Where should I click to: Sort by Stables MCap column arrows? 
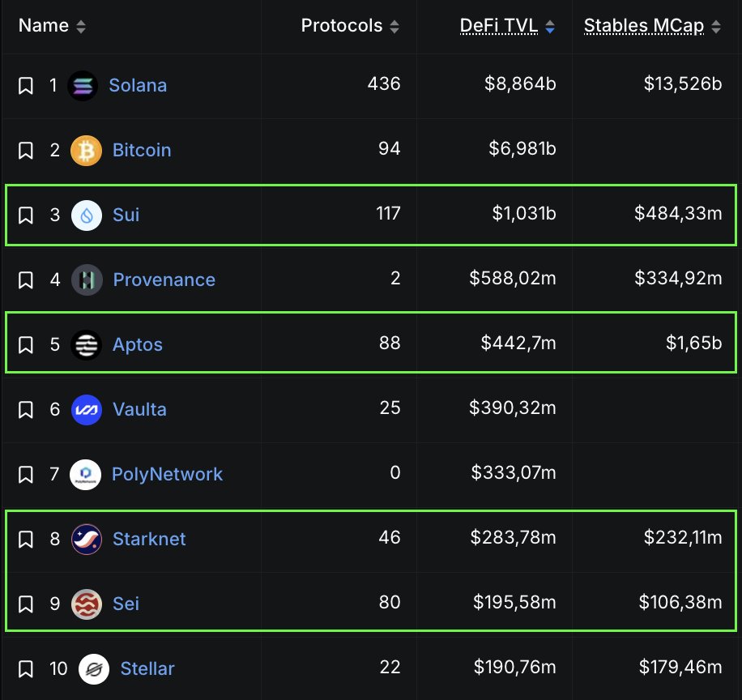[716, 27]
